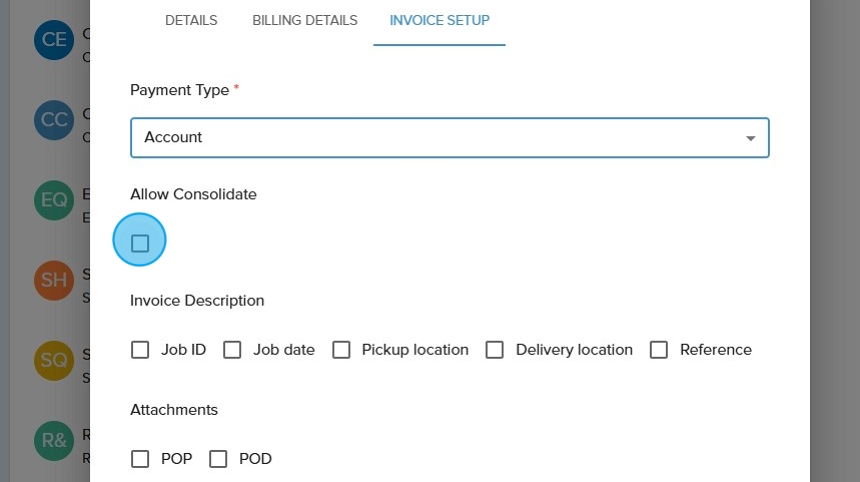Tick the Job ID checkbox

tap(140, 350)
